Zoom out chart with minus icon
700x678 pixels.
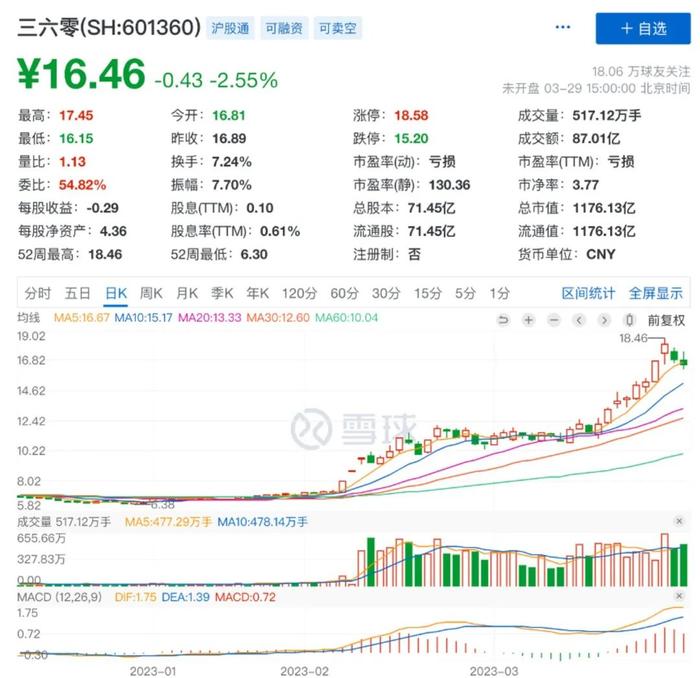(554, 320)
